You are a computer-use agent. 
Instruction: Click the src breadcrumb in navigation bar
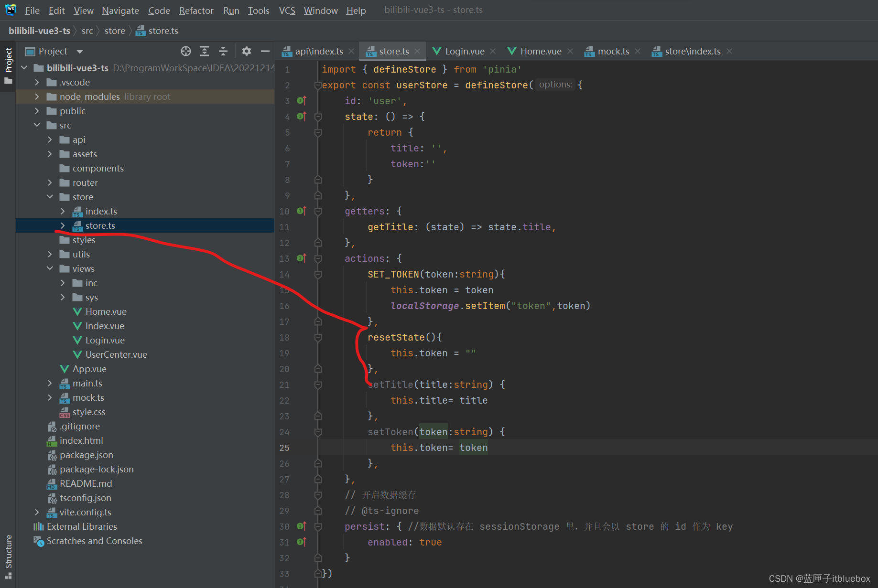87,31
